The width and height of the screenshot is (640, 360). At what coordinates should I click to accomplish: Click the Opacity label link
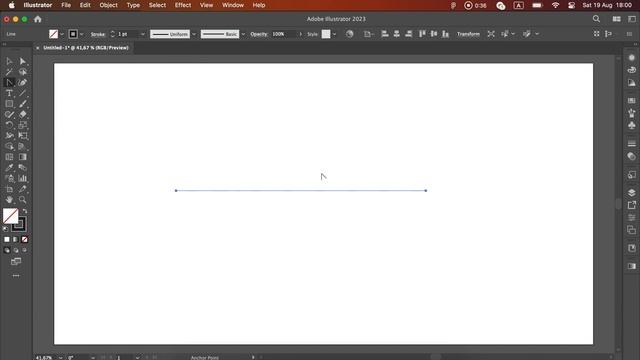point(259,34)
